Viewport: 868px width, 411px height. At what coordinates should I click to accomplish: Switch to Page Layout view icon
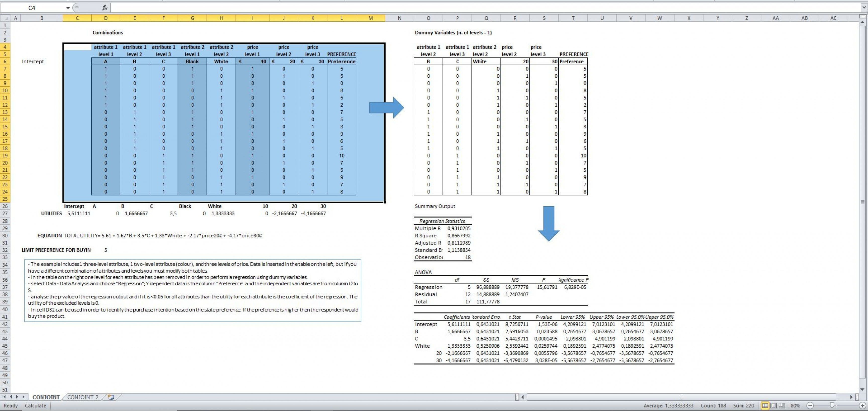(x=773, y=405)
